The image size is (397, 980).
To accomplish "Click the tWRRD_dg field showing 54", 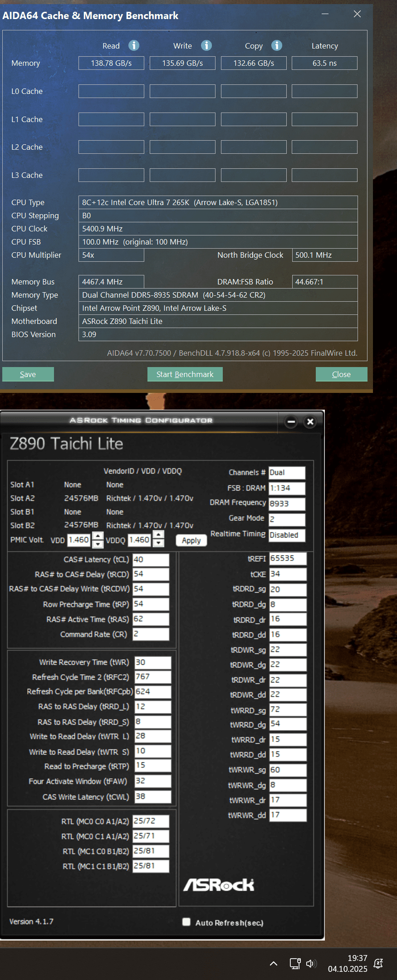I will point(288,725).
